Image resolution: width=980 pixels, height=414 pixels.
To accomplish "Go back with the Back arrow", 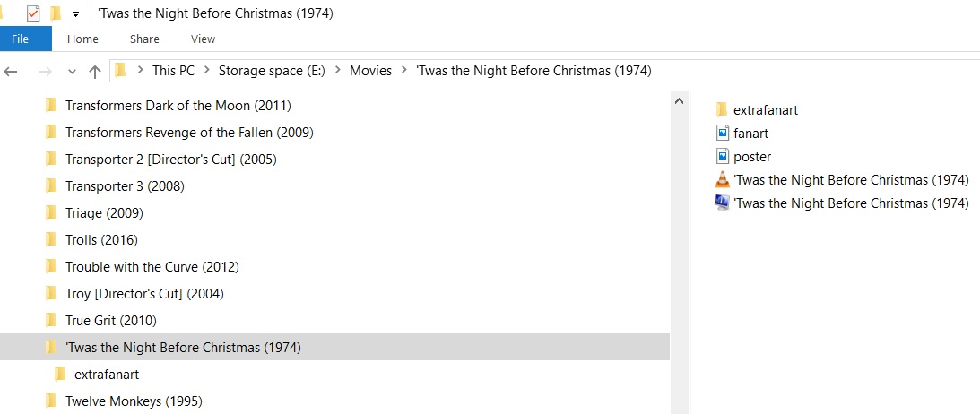I will point(12,71).
